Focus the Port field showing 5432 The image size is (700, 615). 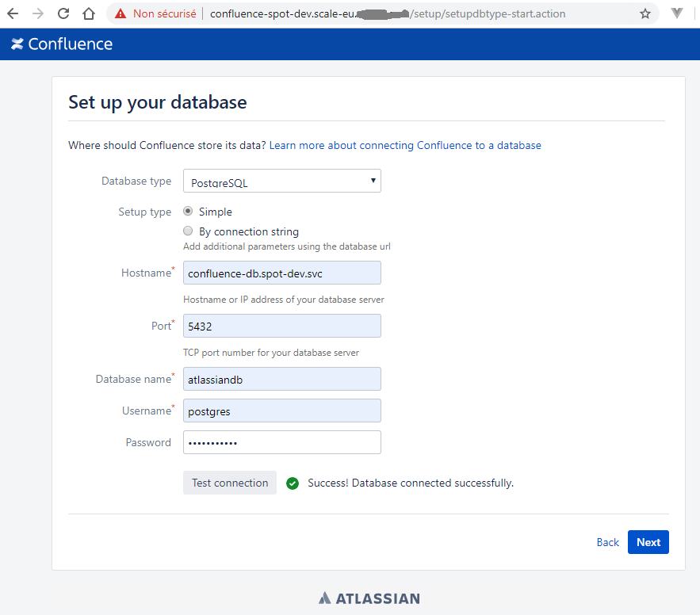click(x=281, y=326)
